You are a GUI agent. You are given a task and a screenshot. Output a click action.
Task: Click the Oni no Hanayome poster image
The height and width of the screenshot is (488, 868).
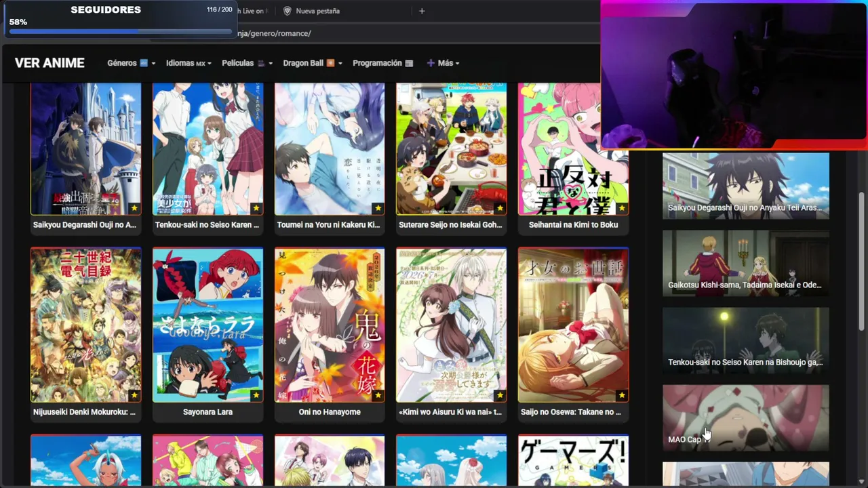click(x=330, y=325)
